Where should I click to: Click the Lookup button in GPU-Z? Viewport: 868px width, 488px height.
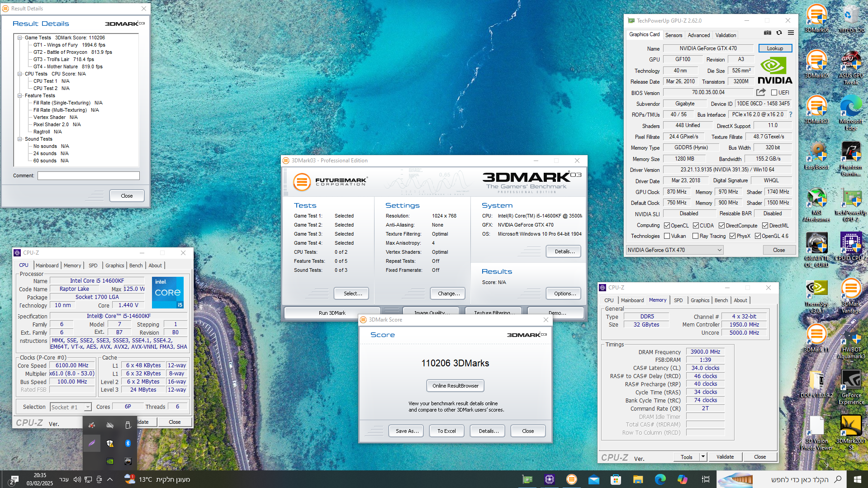[775, 48]
